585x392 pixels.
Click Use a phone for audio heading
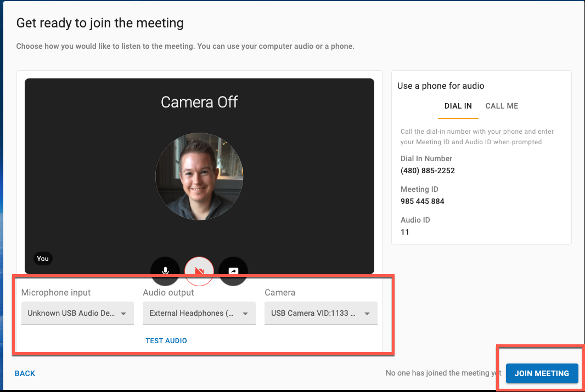(441, 86)
